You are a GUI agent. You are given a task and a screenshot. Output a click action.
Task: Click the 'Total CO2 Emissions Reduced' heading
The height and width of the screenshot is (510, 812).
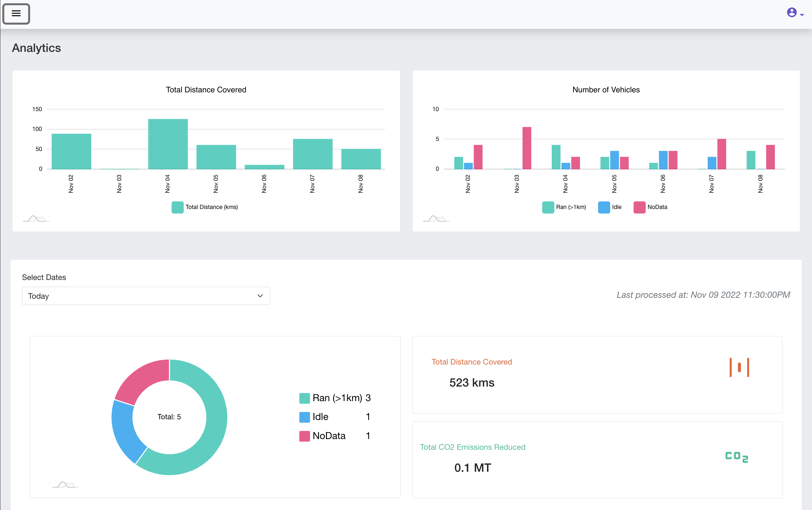pyautogui.click(x=472, y=447)
